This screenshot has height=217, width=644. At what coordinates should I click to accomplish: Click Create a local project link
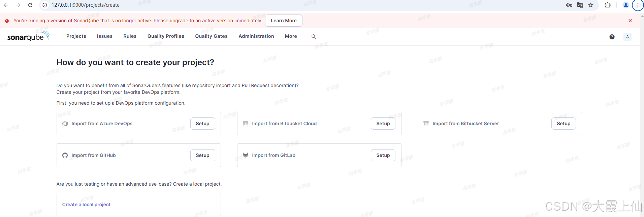[86, 205]
